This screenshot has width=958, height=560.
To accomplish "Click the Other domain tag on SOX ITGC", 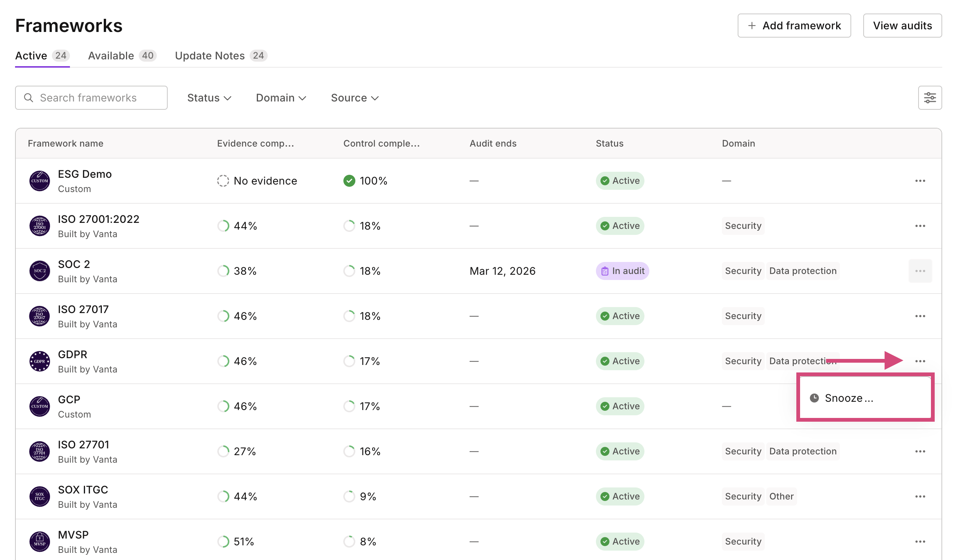I will 781,496.
